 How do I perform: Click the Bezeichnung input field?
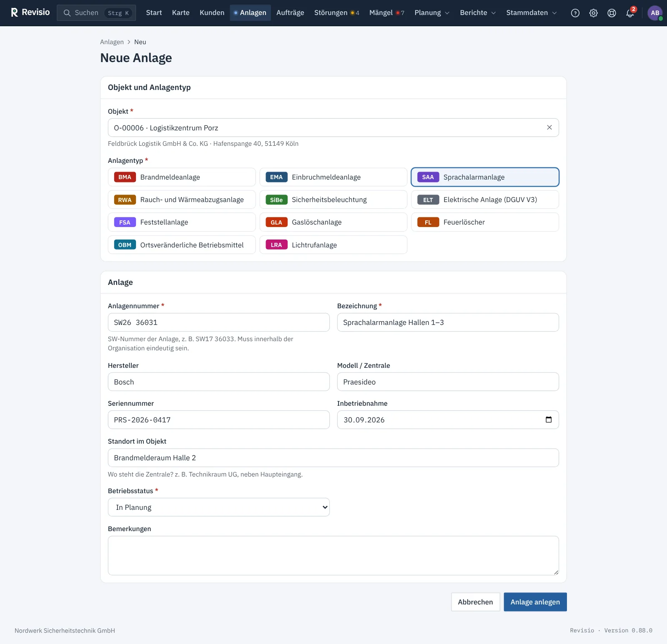[448, 322]
